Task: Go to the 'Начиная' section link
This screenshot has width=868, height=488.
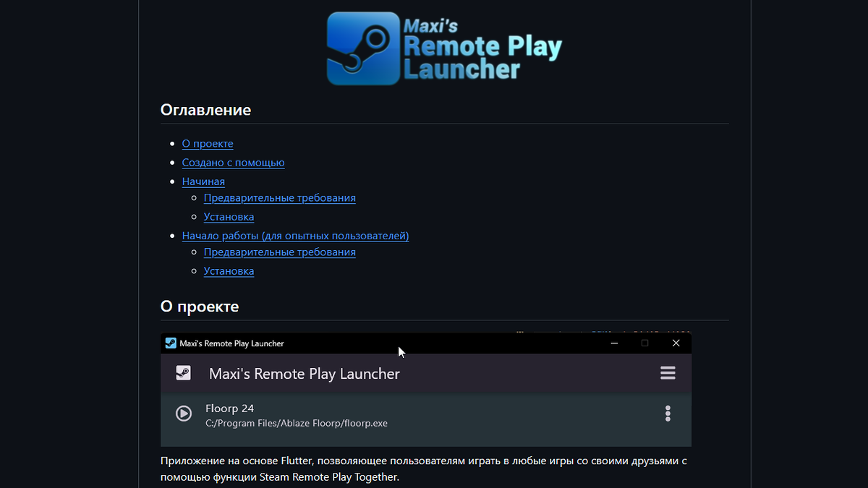Action: [203, 181]
